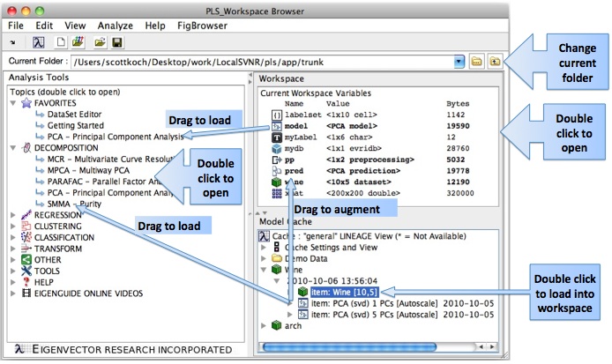Click the model variable icon
Screen dimensions: 612x364
tap(276, 126)
